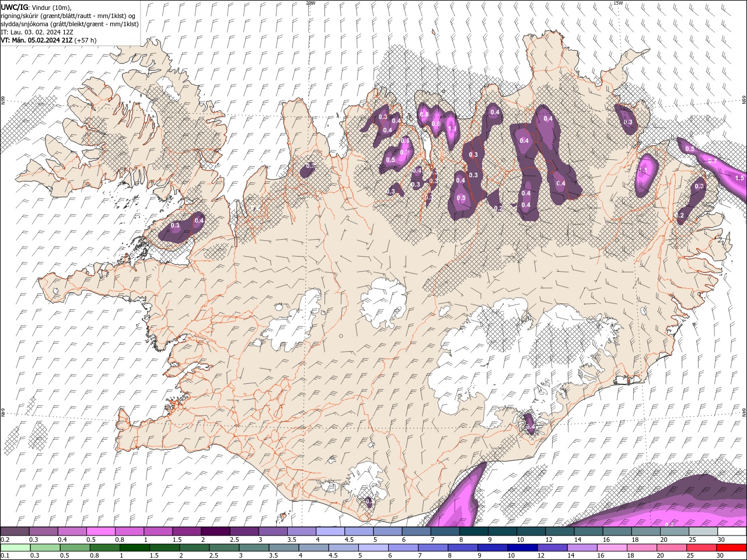747x560 pixels.
Task: Click the '0.7' precipitation value off the east coast
Action: 712,161
